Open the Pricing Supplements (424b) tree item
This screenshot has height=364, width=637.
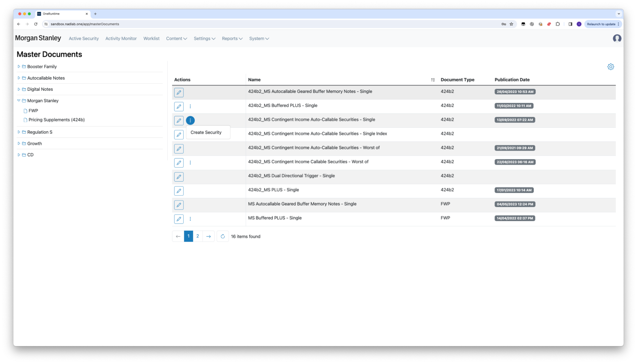pos(56,120)
